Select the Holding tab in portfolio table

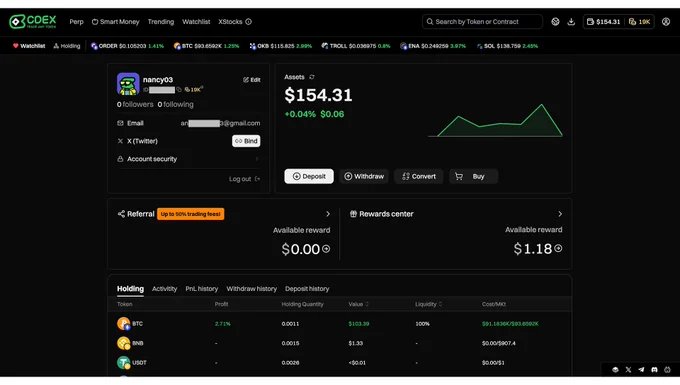coord(130,289)
